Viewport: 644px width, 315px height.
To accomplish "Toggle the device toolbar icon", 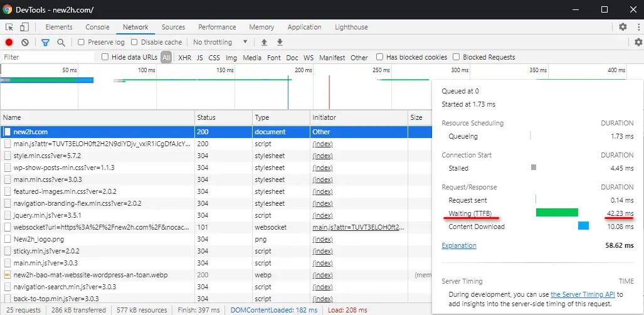I will [x=24, y=27].
